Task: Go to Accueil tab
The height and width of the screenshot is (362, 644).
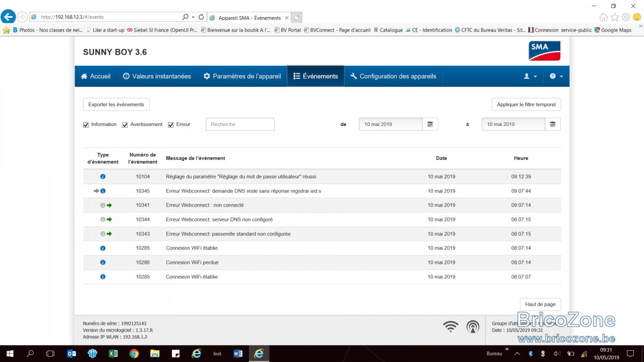Action: pyautogui.click(x=96, y=76)
